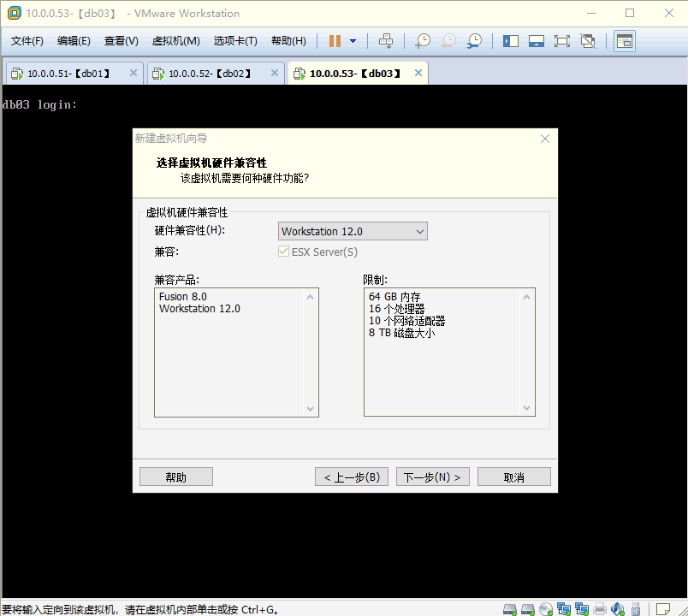
Task: Minimize the VMware Workstation window
Action: tap(591, 13)
